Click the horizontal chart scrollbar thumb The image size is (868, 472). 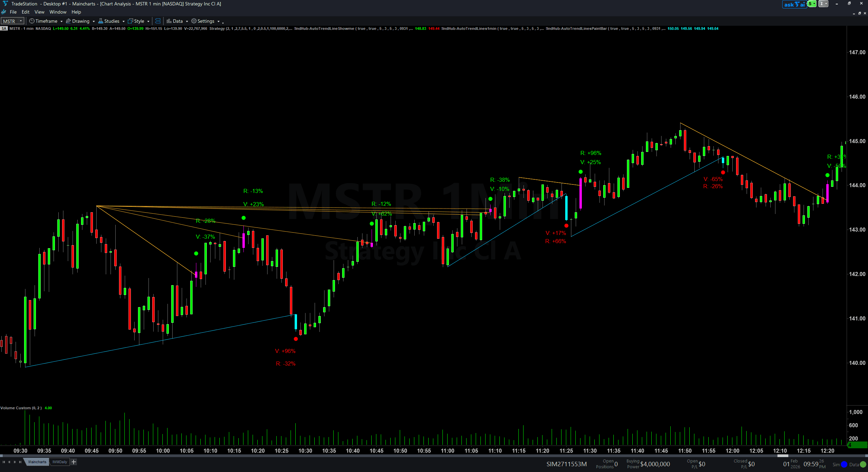(x=783, y=456)
